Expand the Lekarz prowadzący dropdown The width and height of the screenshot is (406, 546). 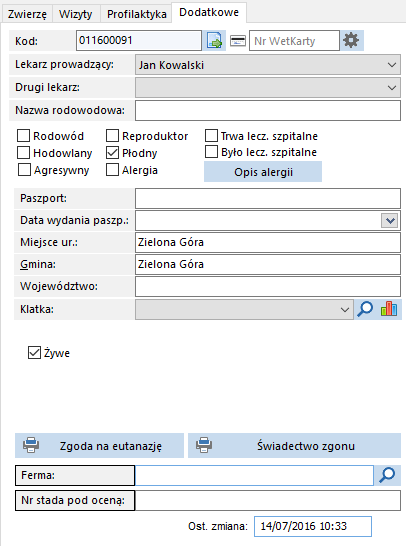click(x=392, y=65)
